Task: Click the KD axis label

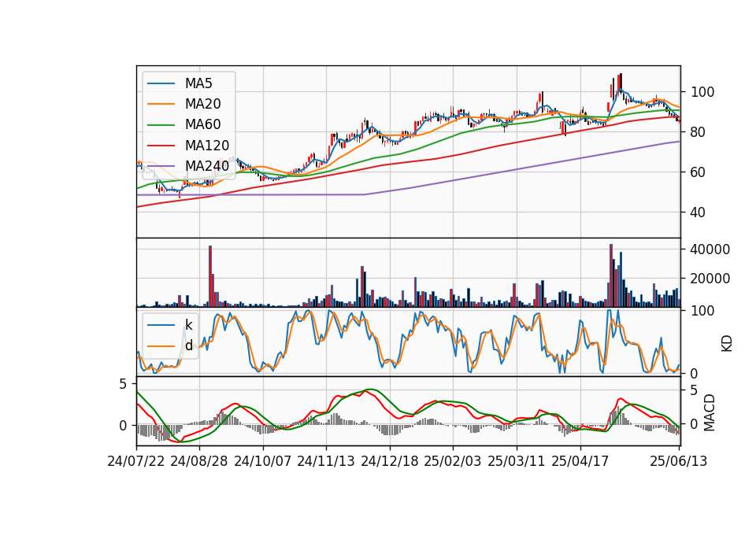Action: point(727,343)
